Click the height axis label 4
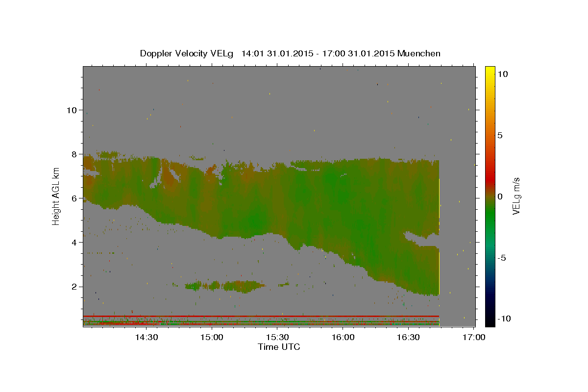This screenshot has width=588, height=392. click(74, 242)
